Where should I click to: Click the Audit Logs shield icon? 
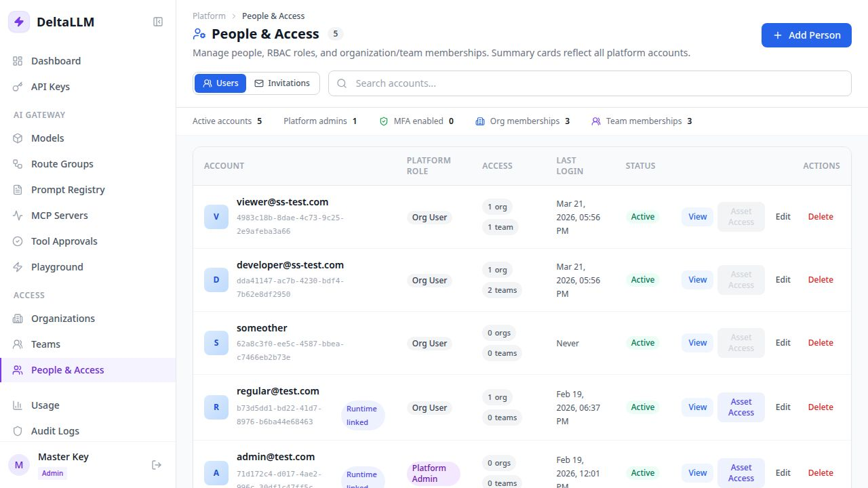click(x=18, y=431)
